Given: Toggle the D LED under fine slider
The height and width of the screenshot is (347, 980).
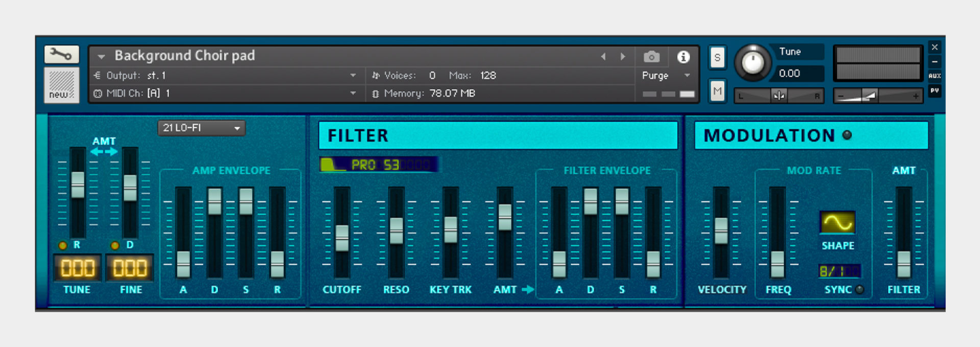Looking at the screenshot, I should 115,245.
